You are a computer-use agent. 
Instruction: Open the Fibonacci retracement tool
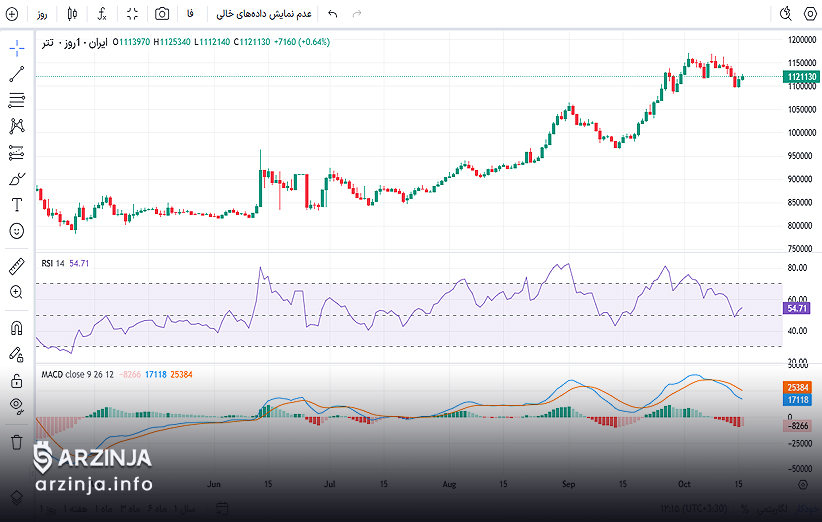pos(17,100)
